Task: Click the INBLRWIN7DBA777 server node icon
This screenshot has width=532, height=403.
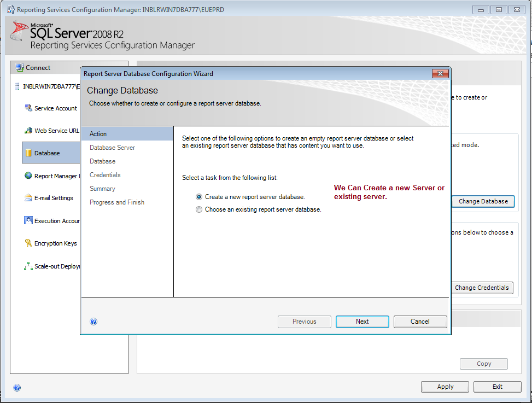Action: pyautogui.click(x=17, y=86)
